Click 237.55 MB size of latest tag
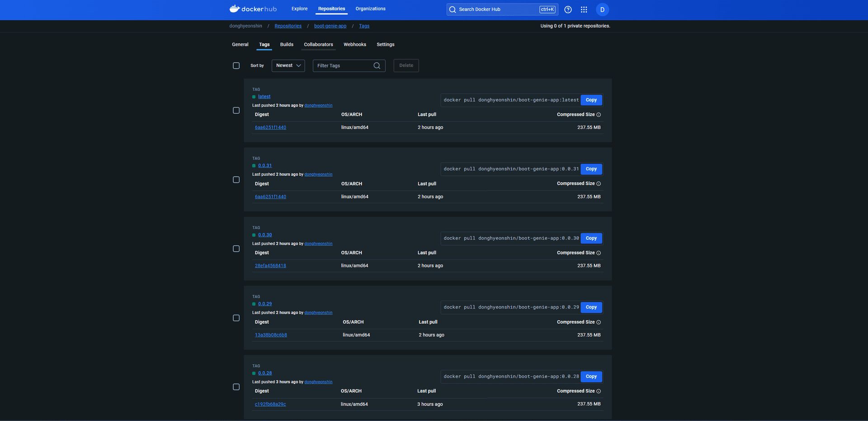 (589, 127)
